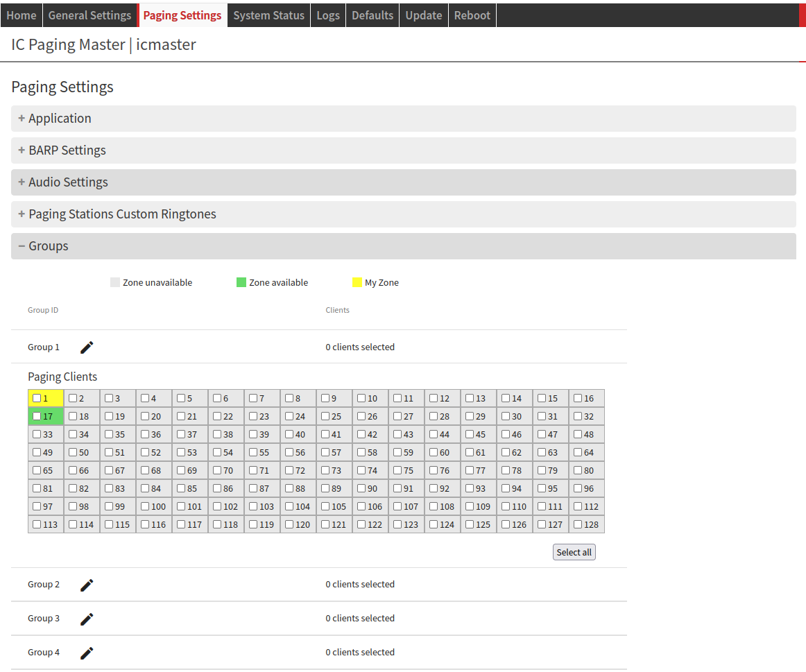Image resolution: width=806 pixels, height=672 pixels.
Task: Click the pencil edit icon for Group 2
Action: [87, 585]
